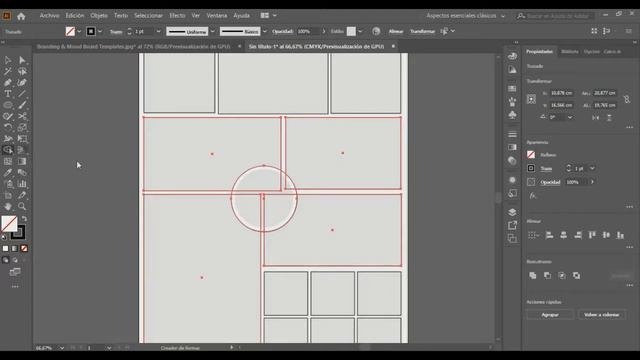Select the Rotate tool

(x=8, y=127)
